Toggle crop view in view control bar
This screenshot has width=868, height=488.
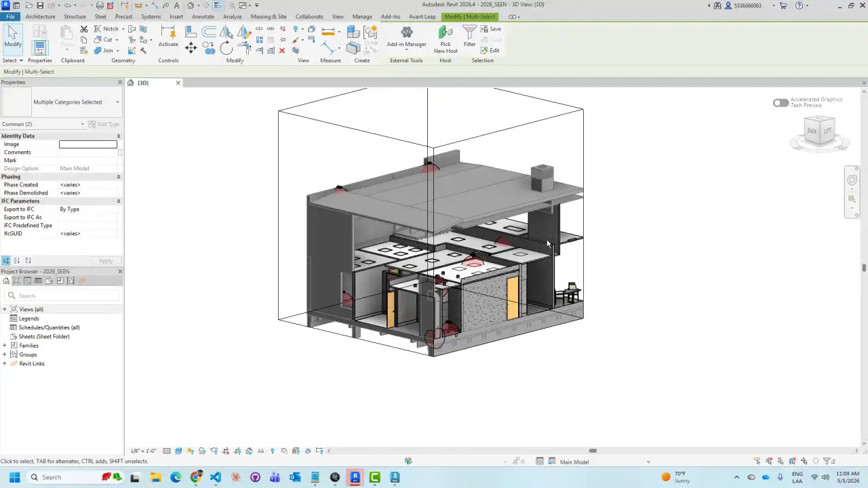click(x=226, y=451)
